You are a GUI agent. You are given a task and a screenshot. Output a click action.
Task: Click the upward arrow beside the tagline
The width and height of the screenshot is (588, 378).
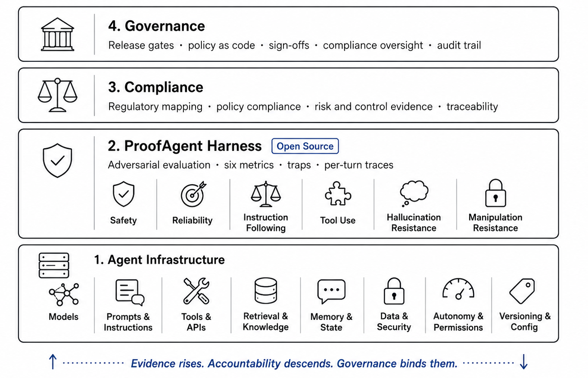52,362
